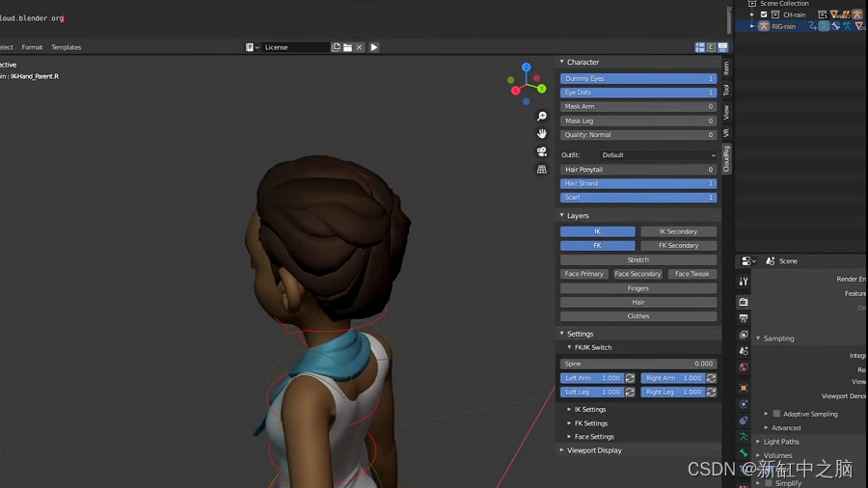The image size is (868, 488).
Task: Run the License script with the play button
Action: pyautogui.click(x=374, y=47)
